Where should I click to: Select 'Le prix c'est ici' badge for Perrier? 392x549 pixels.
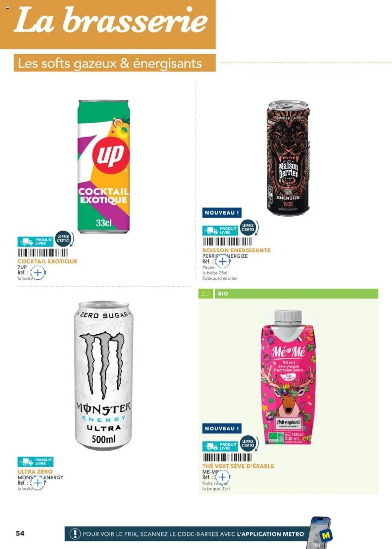point(249,228)
